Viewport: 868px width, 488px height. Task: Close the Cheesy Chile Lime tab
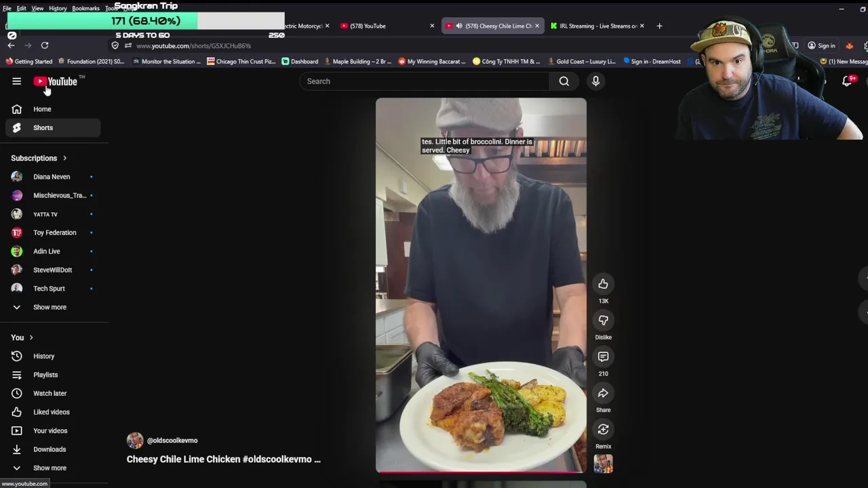tap(537, 26)
